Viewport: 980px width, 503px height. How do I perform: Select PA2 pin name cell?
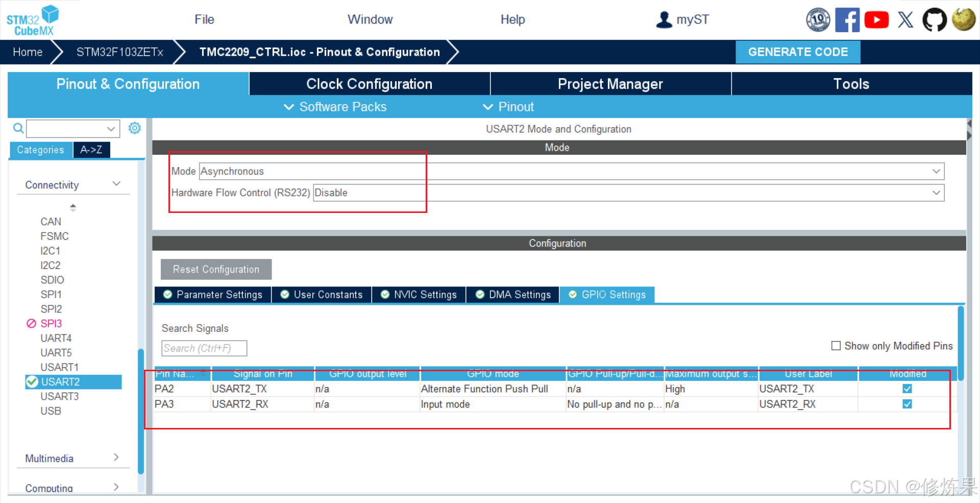point(182,389)
